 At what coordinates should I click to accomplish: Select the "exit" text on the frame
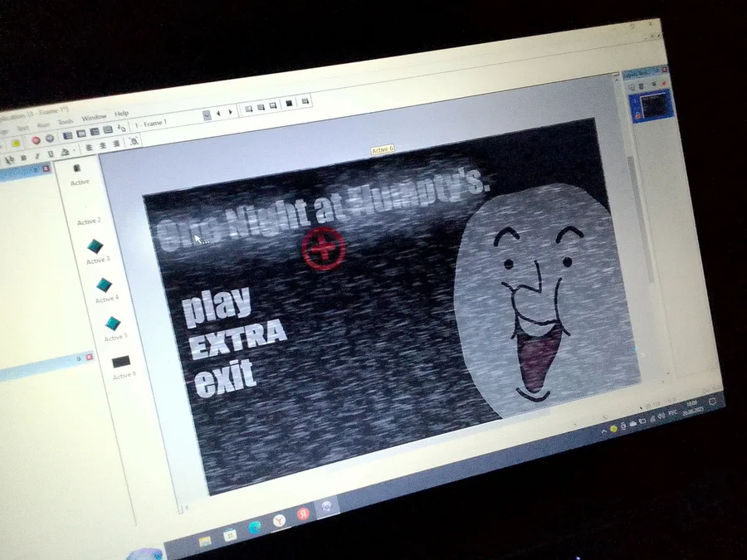pos(225,378)
